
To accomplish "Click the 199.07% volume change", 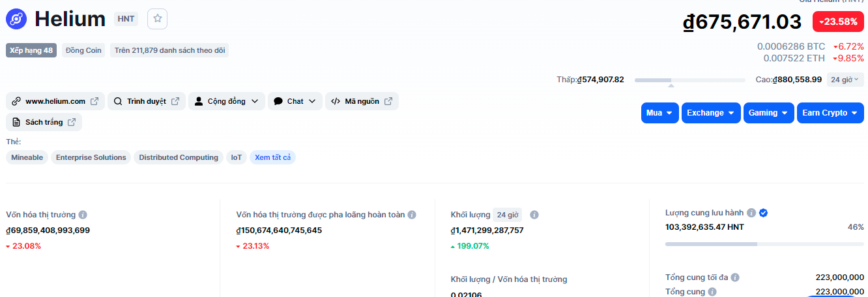I will [x=470, y=246].
